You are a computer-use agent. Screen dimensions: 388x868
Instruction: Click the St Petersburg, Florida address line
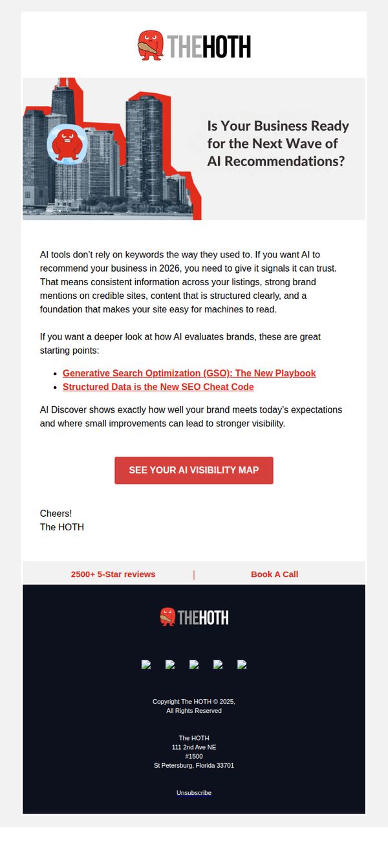click(x=194, y=765)
